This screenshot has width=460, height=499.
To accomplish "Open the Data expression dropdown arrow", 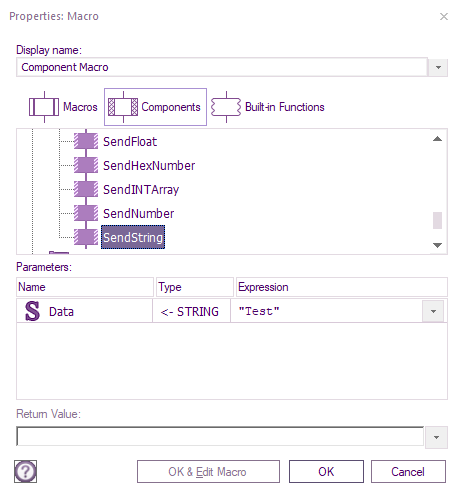I will [433, 311].
